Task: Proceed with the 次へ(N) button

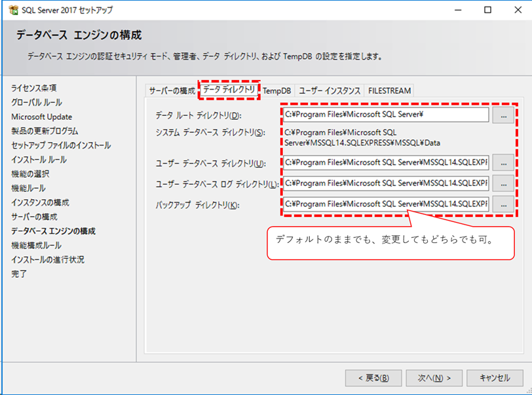Action: [434, 378]
